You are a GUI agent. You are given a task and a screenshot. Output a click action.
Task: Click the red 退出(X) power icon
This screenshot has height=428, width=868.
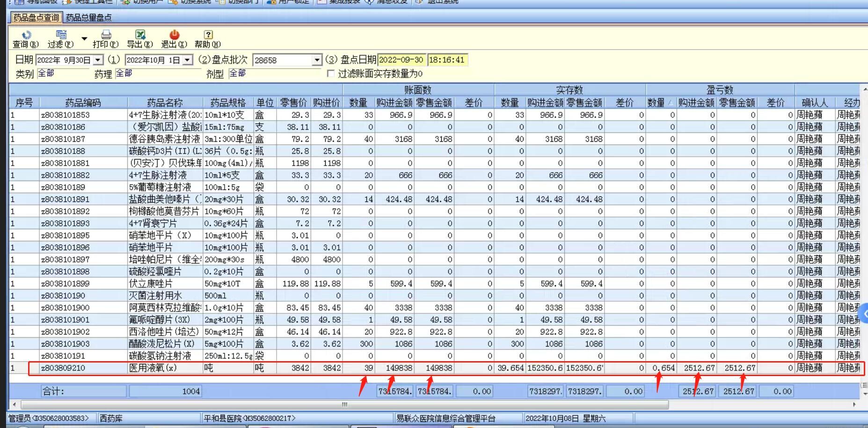(x=175, y=35)
